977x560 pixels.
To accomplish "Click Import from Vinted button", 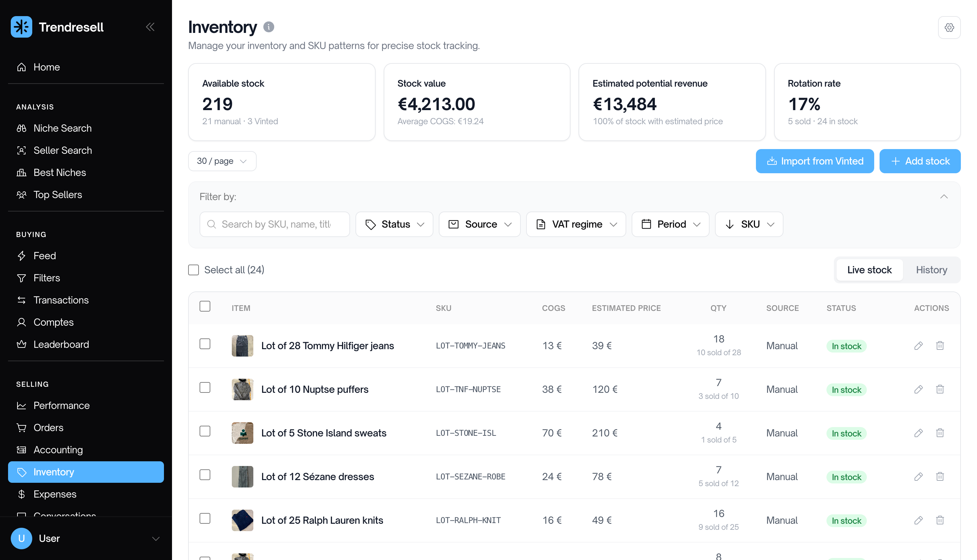I will [x=814, y=161].
